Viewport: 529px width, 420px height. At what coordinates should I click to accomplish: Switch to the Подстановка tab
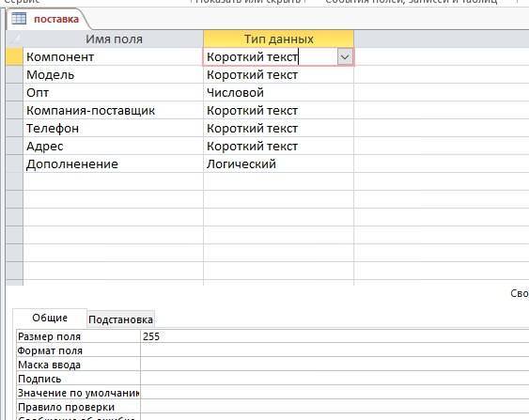120,319
